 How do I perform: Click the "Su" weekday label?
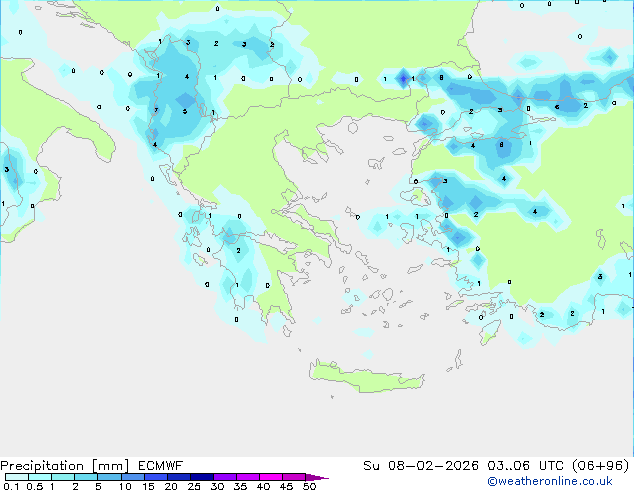[x=371, y=466]
